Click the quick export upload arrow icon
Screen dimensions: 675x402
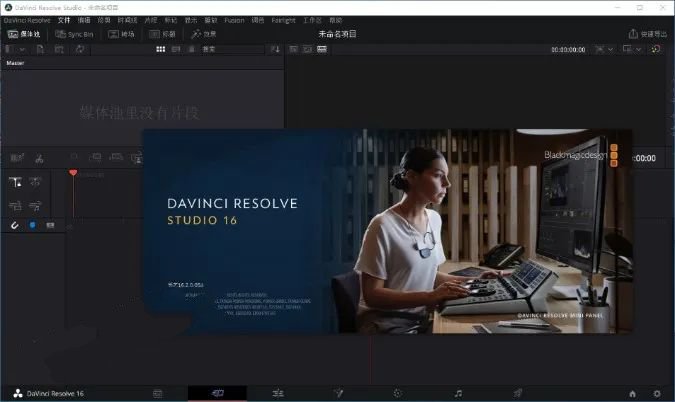[x=633, y=34]
